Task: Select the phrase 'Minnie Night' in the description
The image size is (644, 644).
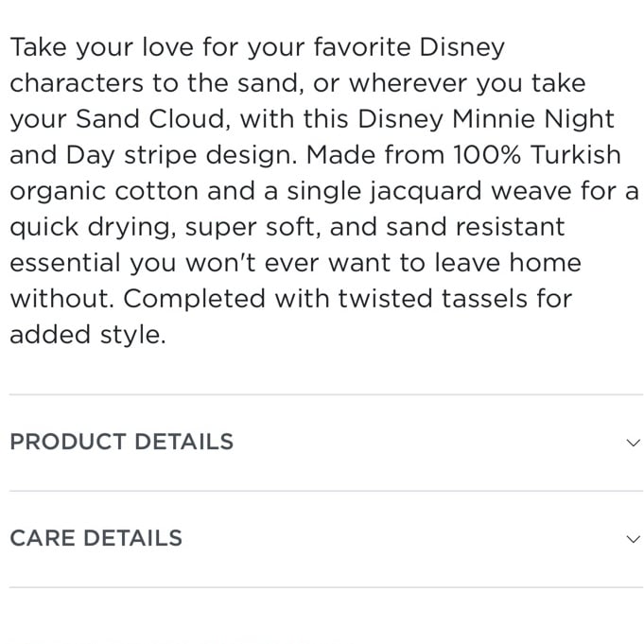Action: point(532,120)
